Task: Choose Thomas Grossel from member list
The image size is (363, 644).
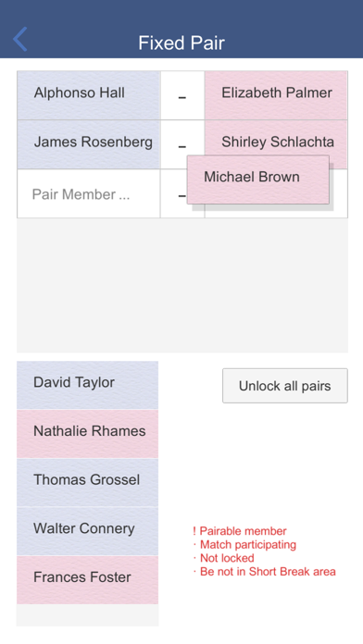Action: [x=87, y=483]
